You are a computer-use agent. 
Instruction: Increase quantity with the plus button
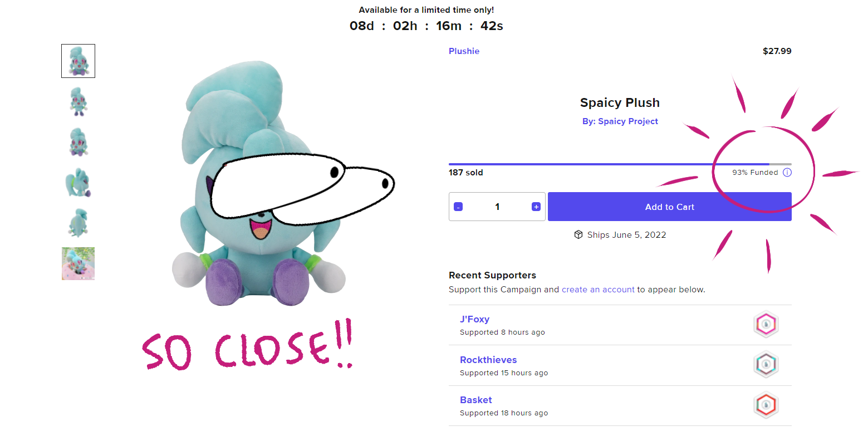tap(536, 207)
